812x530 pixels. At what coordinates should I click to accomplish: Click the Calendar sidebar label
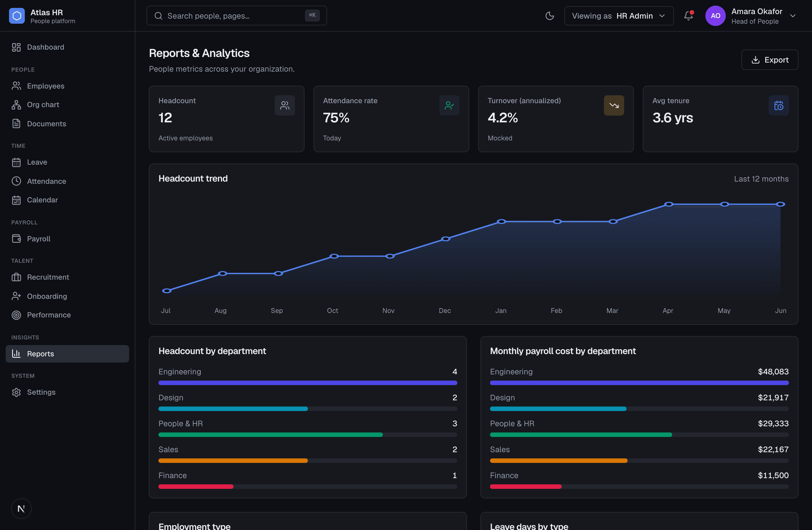(42, 200)
